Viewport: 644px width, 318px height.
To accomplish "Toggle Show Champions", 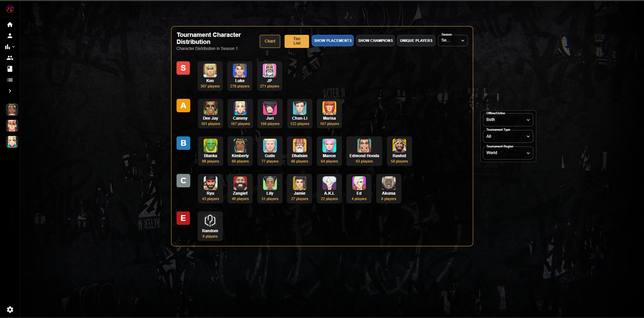I will point(375,41).
